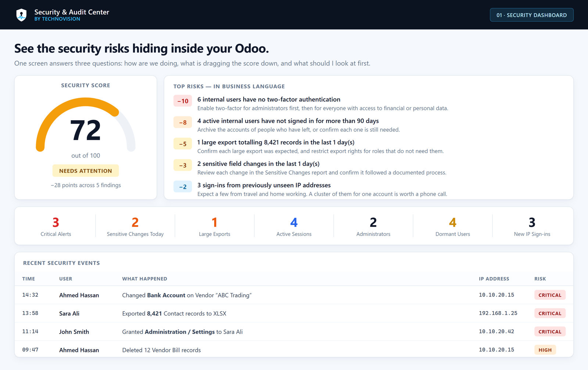Click the −2 unseen IP sign-ins badge
The width and height of the screenshot is (588, 370).
click(x=183, y=187)
